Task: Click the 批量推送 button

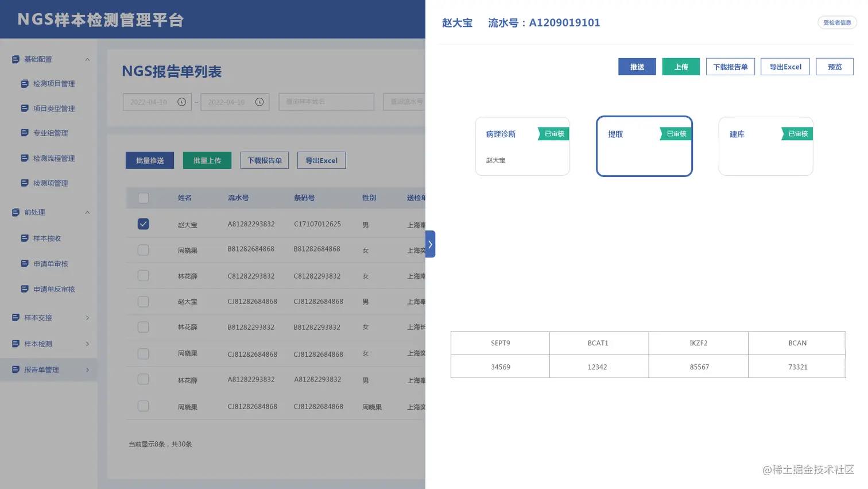Action: coord(149,160)
